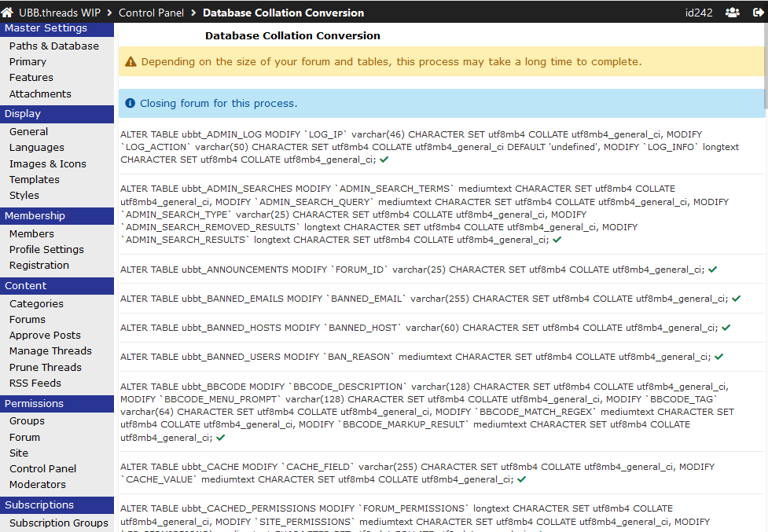Click the ubbt_ANNOUNCEMENTS ALTER TABLE line

click(x=419, y=270)
